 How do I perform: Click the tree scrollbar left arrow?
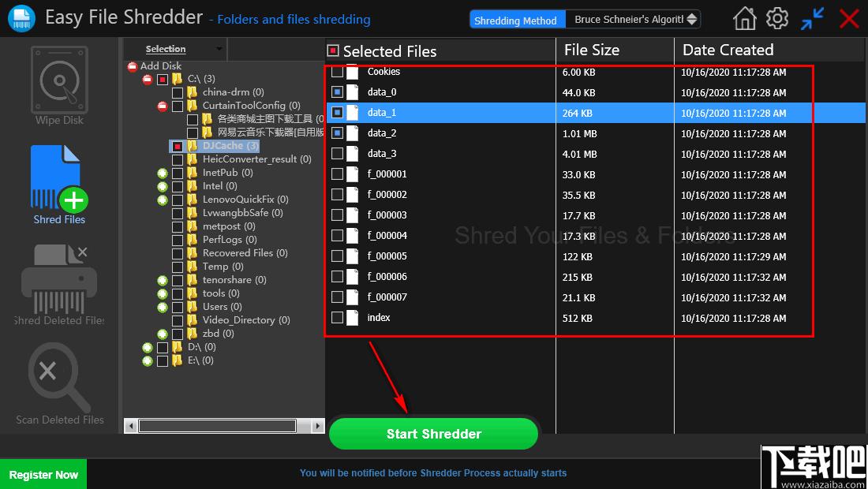131,425
